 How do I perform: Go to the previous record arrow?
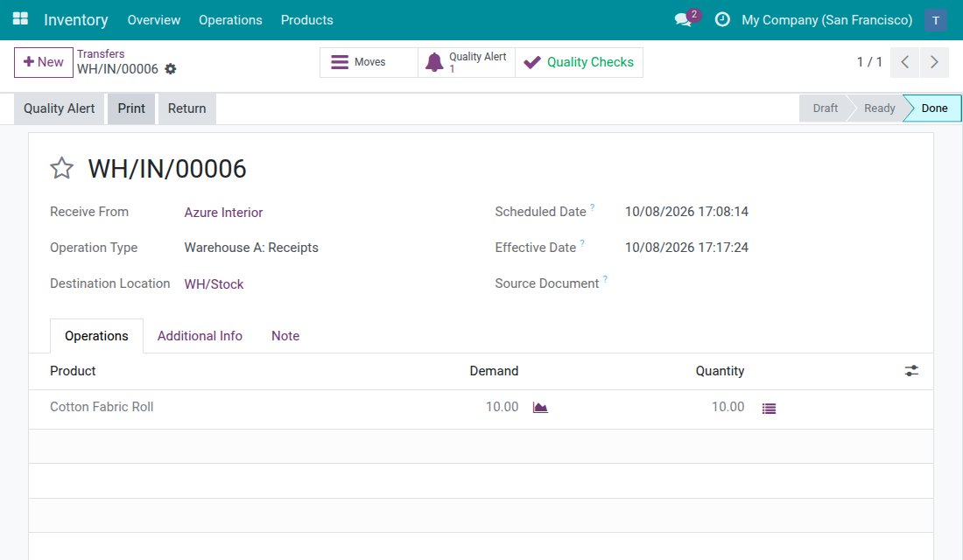(904, 62)
